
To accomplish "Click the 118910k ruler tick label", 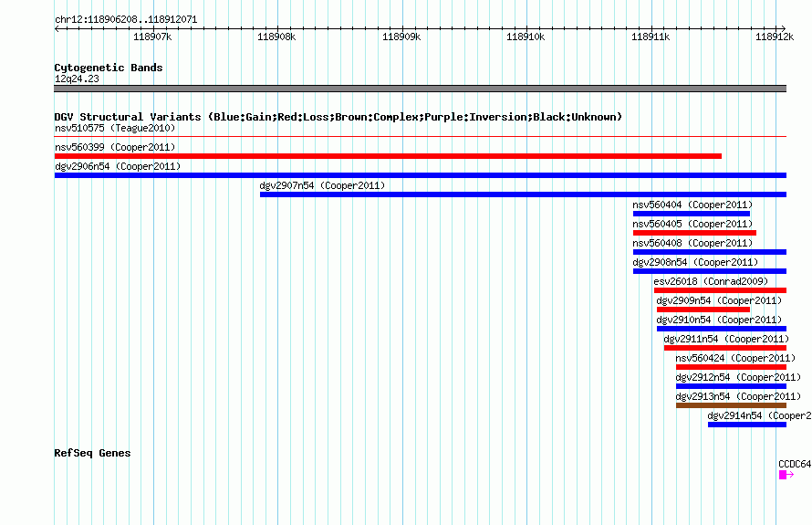I will coord(526,37).
